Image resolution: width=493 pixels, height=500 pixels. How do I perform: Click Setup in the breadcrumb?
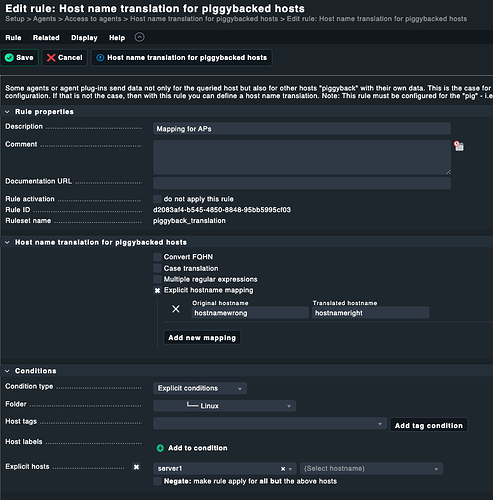[15, 19]
